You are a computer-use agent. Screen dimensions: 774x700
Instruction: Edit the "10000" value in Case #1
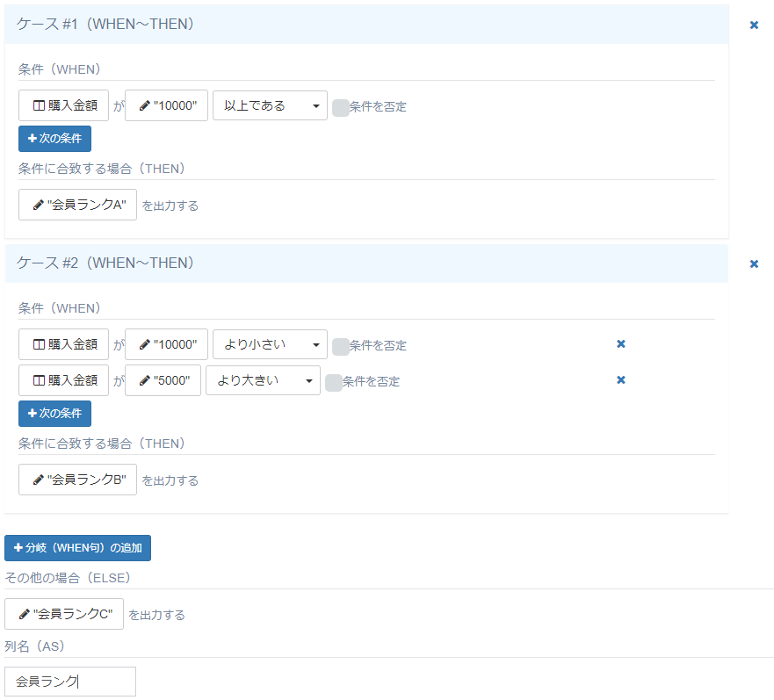point(166,106)
